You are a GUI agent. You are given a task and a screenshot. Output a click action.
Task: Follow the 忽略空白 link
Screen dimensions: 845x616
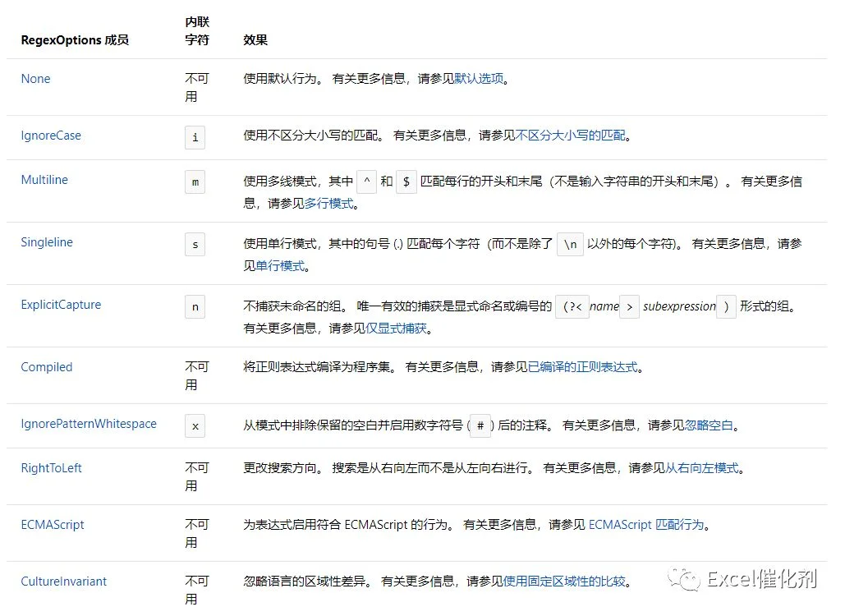[x=709, y=425]
